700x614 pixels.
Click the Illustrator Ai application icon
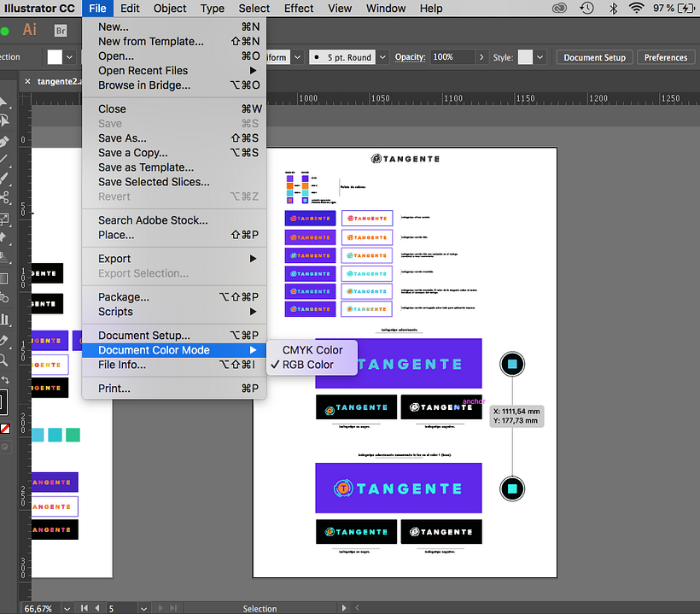point(30,30)
